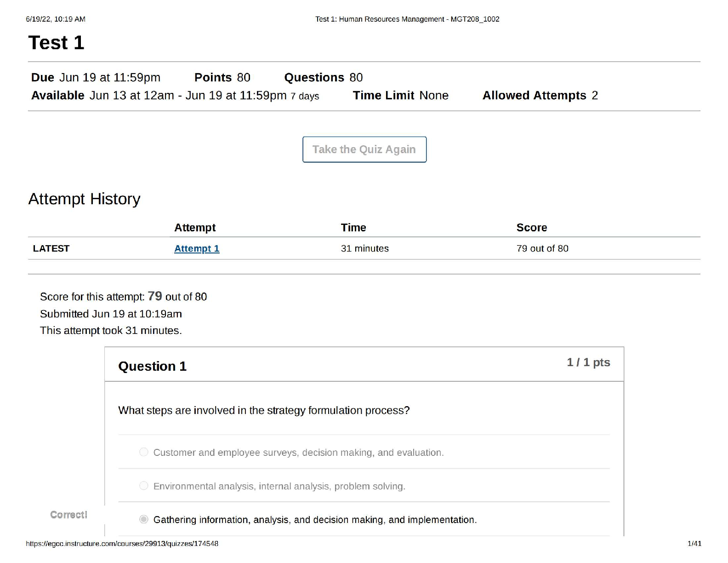The image size is (728, 563).
Task: Click the Take the Quiz Again button
Action: 364,149
